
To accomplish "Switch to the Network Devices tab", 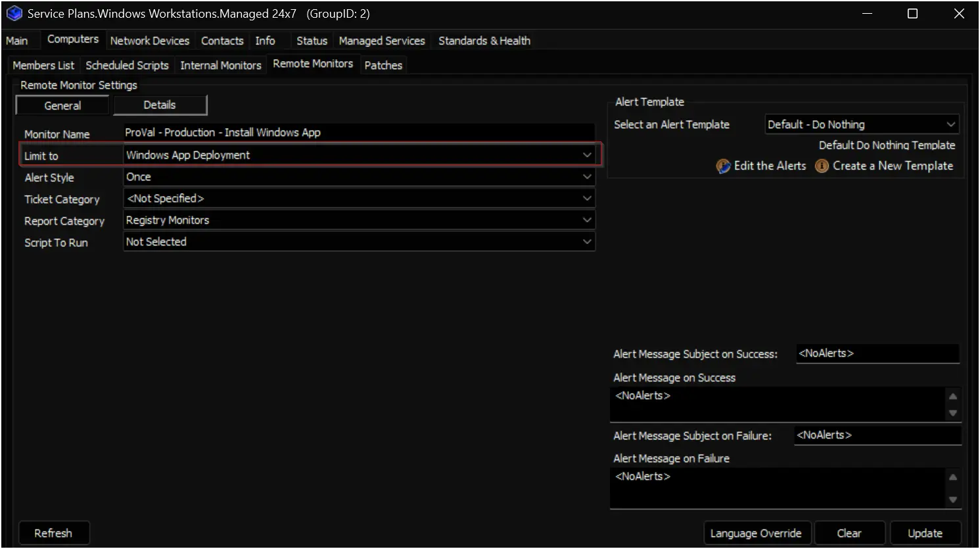I will (x=149, y=41).
